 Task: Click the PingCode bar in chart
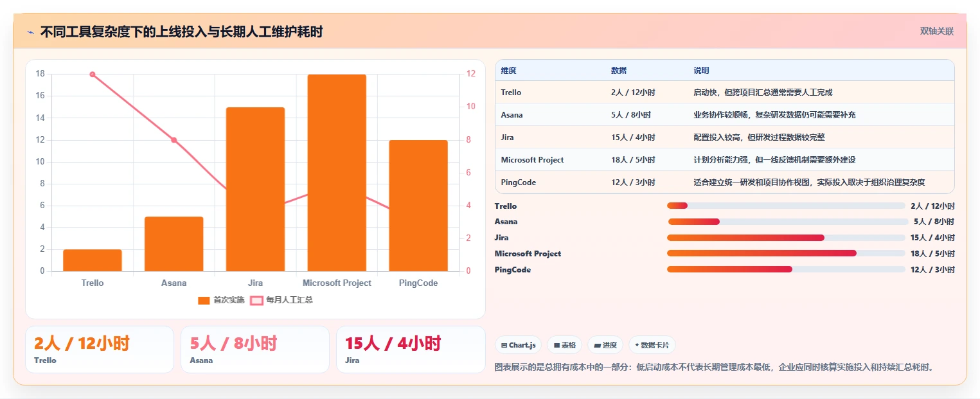pos(418,206)
